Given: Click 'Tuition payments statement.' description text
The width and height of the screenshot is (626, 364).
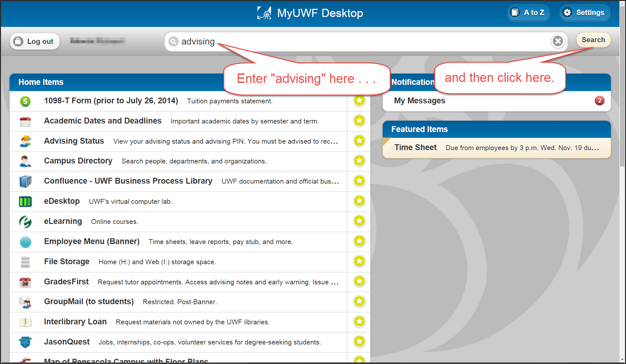Looking at the screenshot, I should tap(230, 101).
